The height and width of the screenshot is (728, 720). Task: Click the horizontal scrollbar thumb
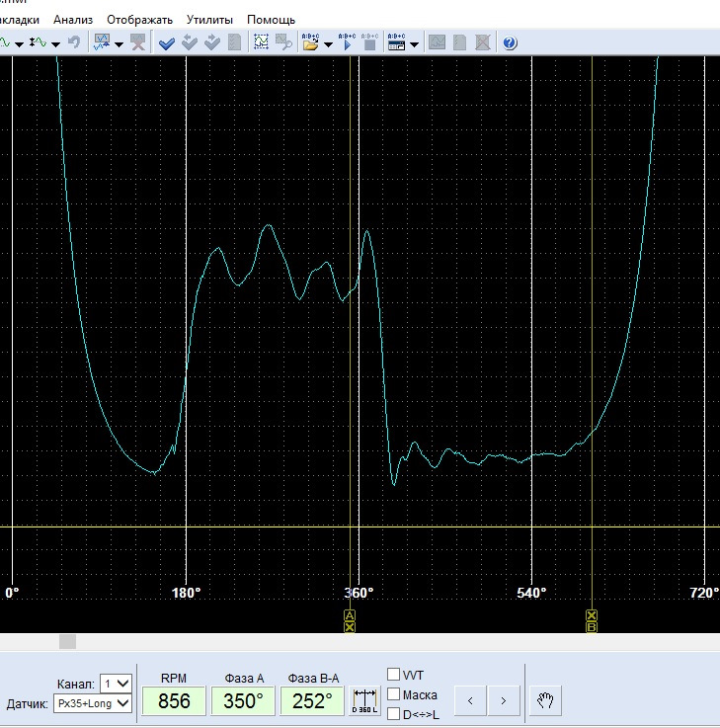[x=68, y=642]
